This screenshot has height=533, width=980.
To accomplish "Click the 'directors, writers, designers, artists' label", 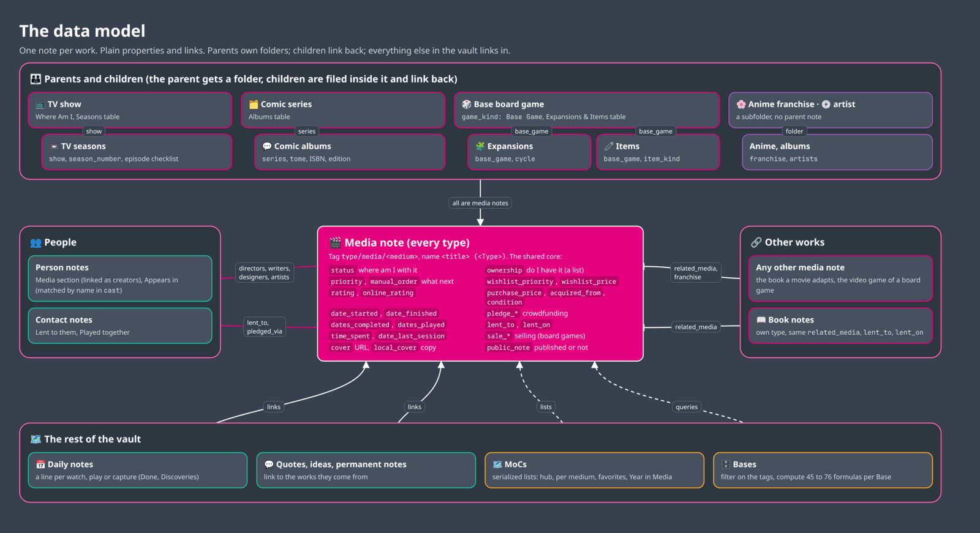I will point(265,273).
